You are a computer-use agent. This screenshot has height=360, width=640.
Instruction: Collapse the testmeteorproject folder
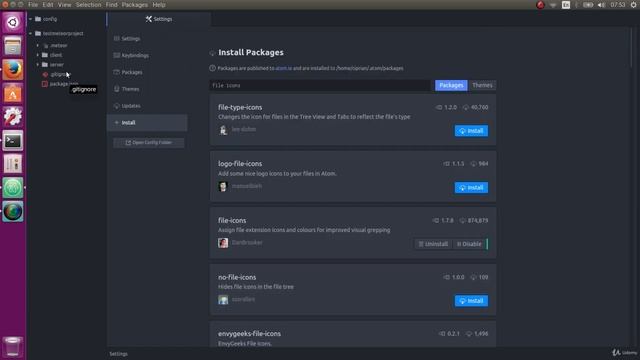coord(30,33)
